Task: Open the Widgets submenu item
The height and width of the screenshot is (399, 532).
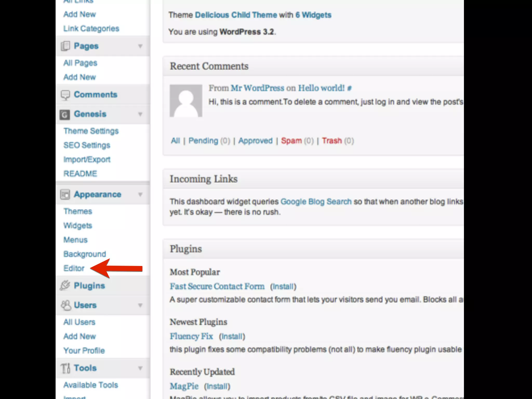Action: pyautogui.click(x=78, y=225)
